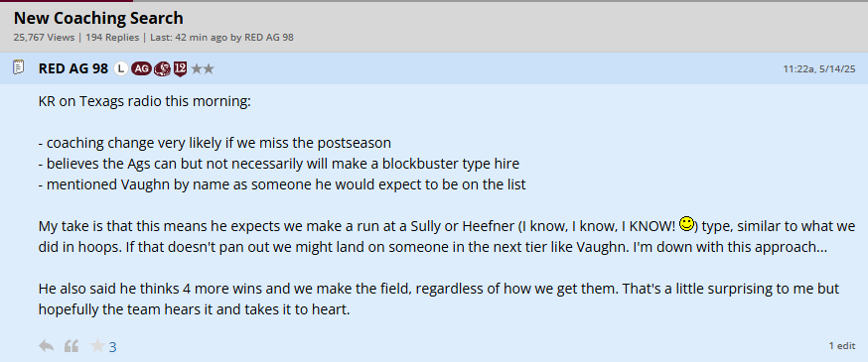Image resolution: width=868 pixels, height=362 pixels.
Task: Open the 1 edit history link
Action: click(x=842, y=346)
